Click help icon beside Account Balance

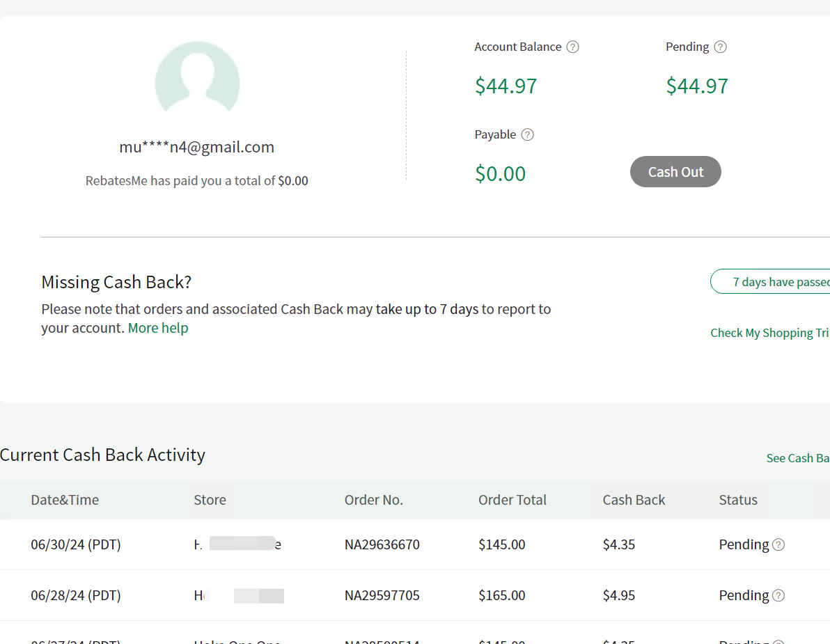pos(572,47)
